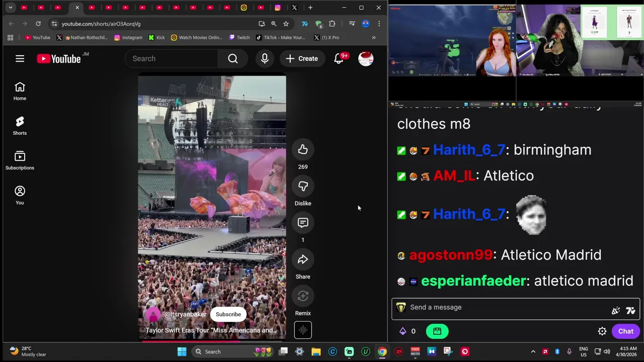Close the active YouTube tab
The width and height of the screenshot is (644, 362).
pyautogui.click(x=77, y=8)
